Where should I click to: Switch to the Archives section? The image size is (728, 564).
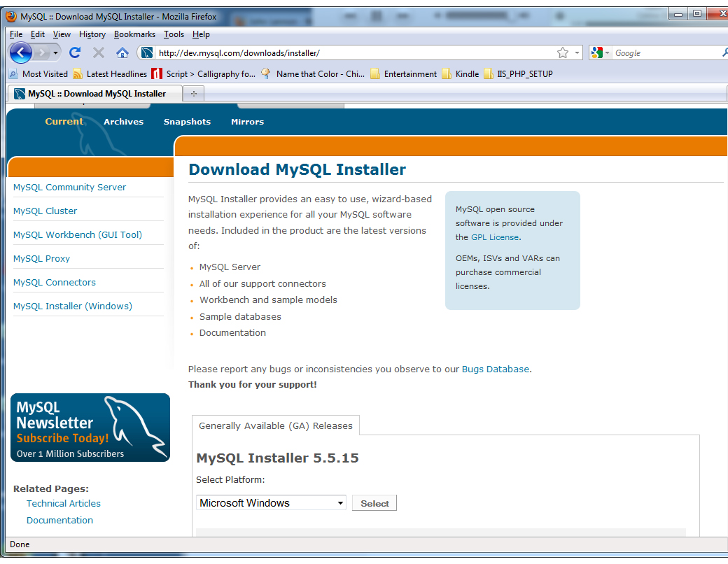[123, 122]
